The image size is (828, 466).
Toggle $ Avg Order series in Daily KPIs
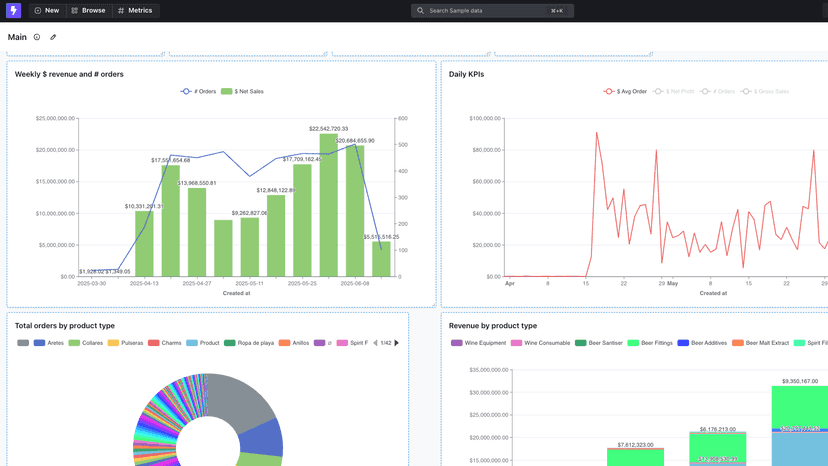[625, 91]
